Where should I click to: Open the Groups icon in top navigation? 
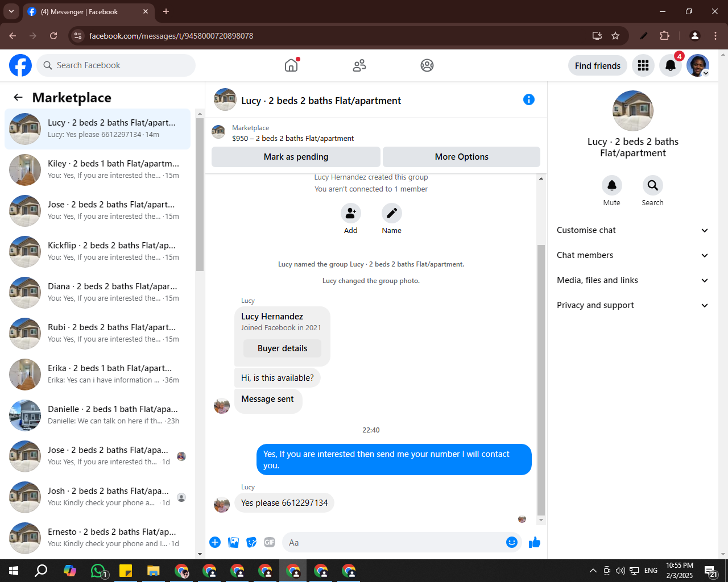click(427, 65)
